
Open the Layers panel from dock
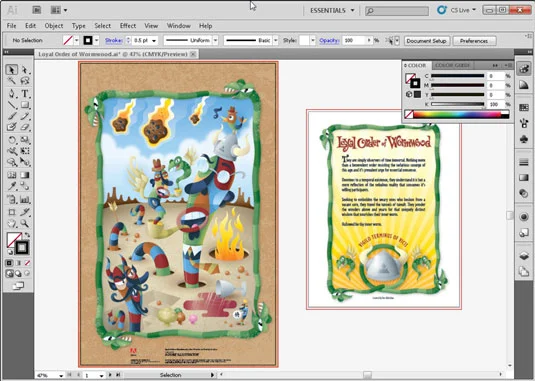pyautogui.click(x=524, y=256)
